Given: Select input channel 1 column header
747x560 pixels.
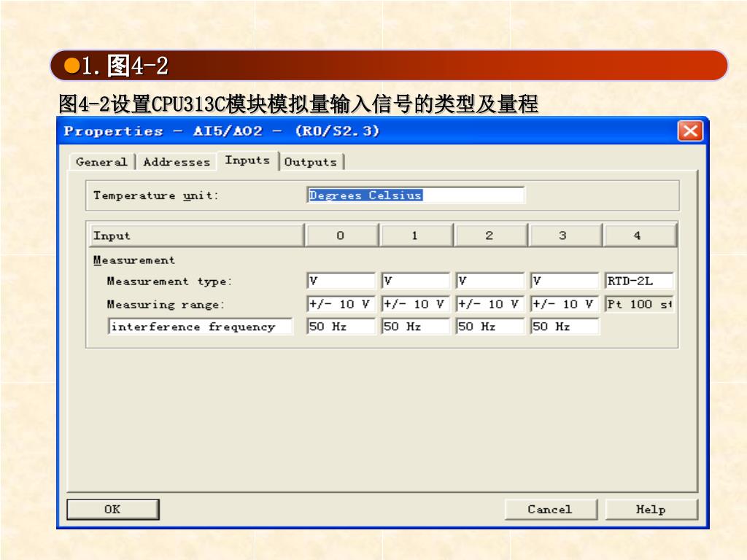Looking at the screenshot, I should tap(415, 236).
